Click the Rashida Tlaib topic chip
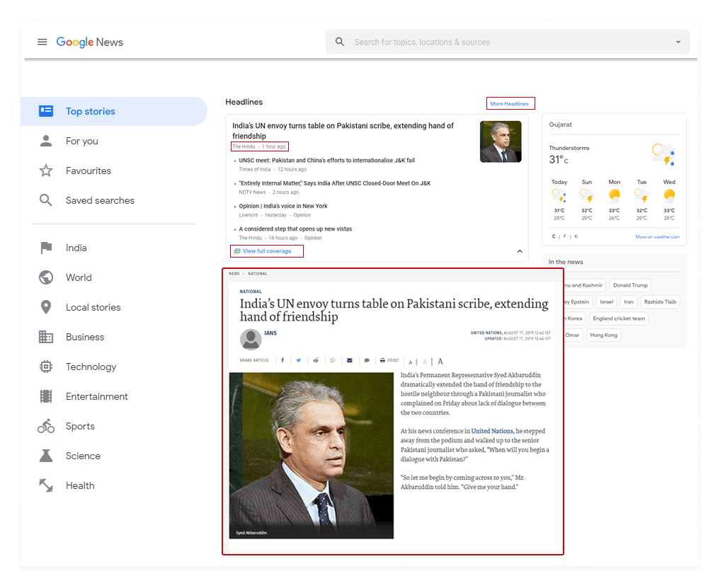Viewport: 713px width, 588px height. [660, 301]
